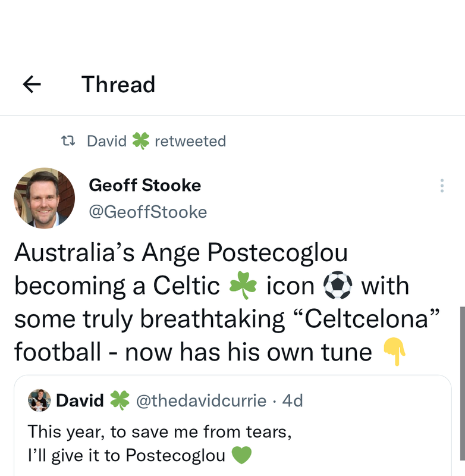Screen dimensions: 465x476
Task: Click the main tweet text with 'Celtcelona'
Action: (220, 319)
